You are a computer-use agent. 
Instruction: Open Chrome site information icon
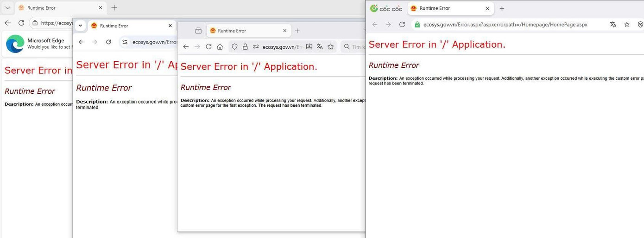coord(125,42)
